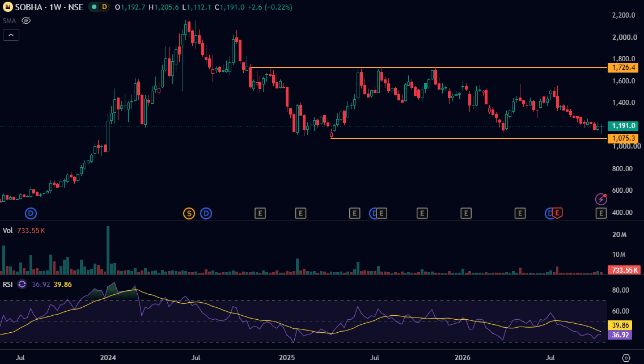Open the blue D dividend marker beside orange S
The image size is (644, 364).
[206, 213]
